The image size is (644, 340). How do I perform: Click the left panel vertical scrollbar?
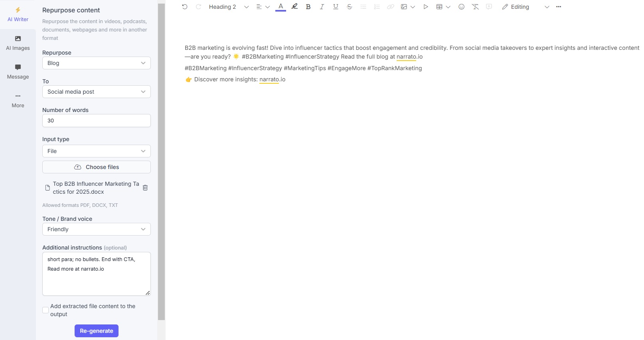tap(162, 161)
